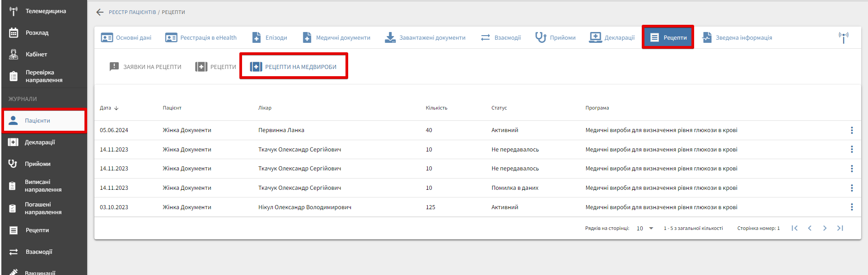Open the Рецепти tab in patient toolbar

[x=668, y=37]
